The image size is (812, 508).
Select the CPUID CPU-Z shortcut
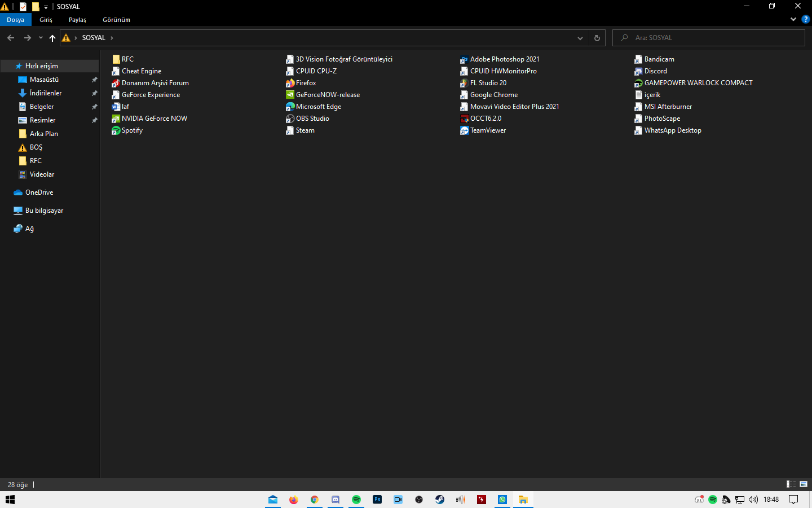pyautogui.click(x=311, y=71)
